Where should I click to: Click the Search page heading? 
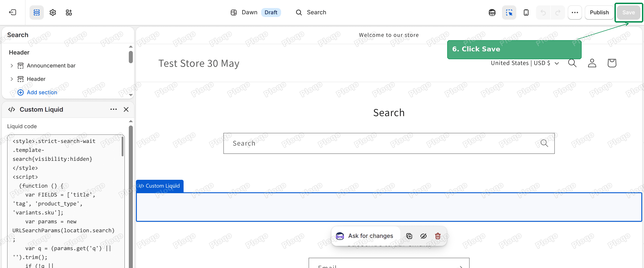point(389,113)
